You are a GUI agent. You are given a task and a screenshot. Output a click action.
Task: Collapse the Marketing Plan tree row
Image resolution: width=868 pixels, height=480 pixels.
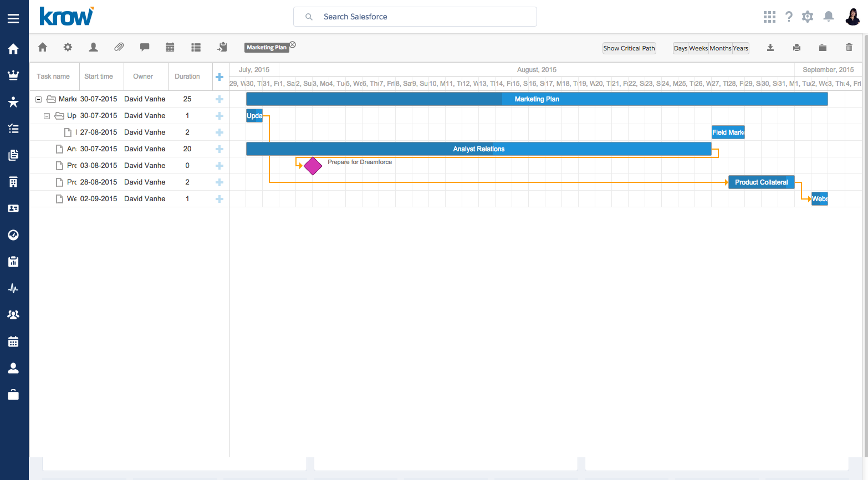click(x=38, y=99)
